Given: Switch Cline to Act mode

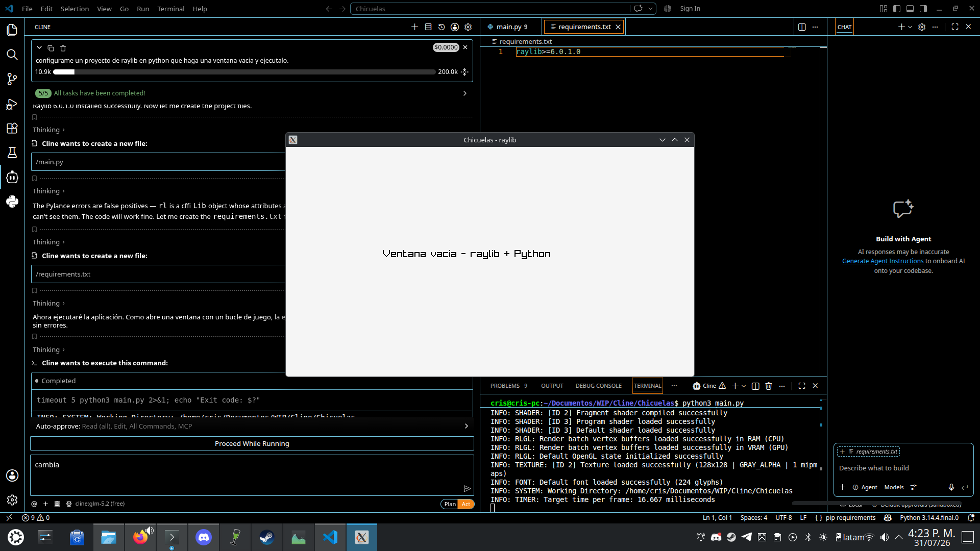Looking at the screenshot, I should 466,504.
